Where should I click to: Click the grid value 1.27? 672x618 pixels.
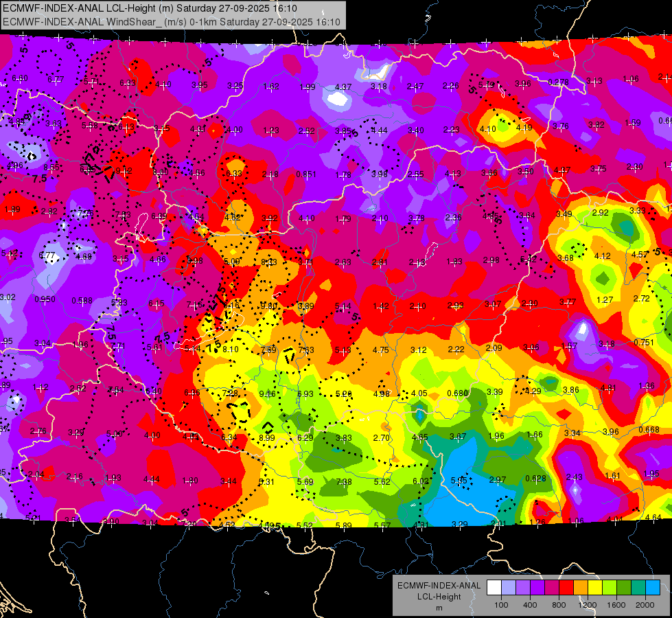point(605,300)
